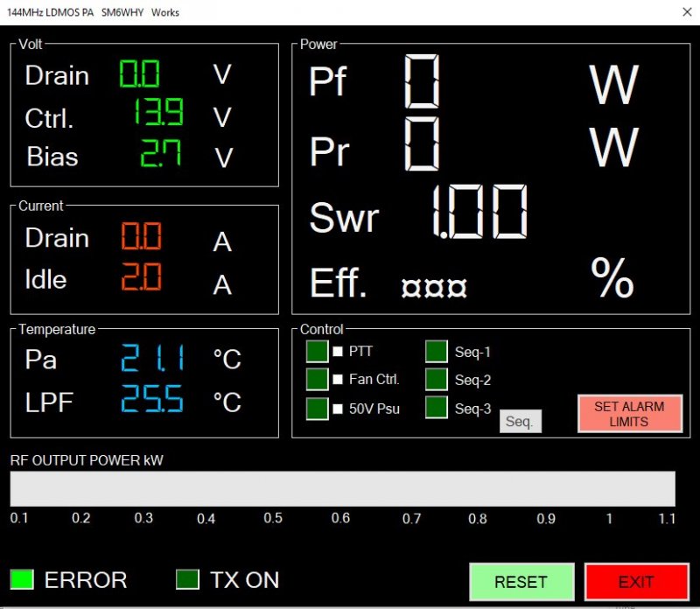Viewport: 700px width, 609px height.
Task: Click the RF OUTPUT POWER kW bar
Action: click(x=342, y=488)
